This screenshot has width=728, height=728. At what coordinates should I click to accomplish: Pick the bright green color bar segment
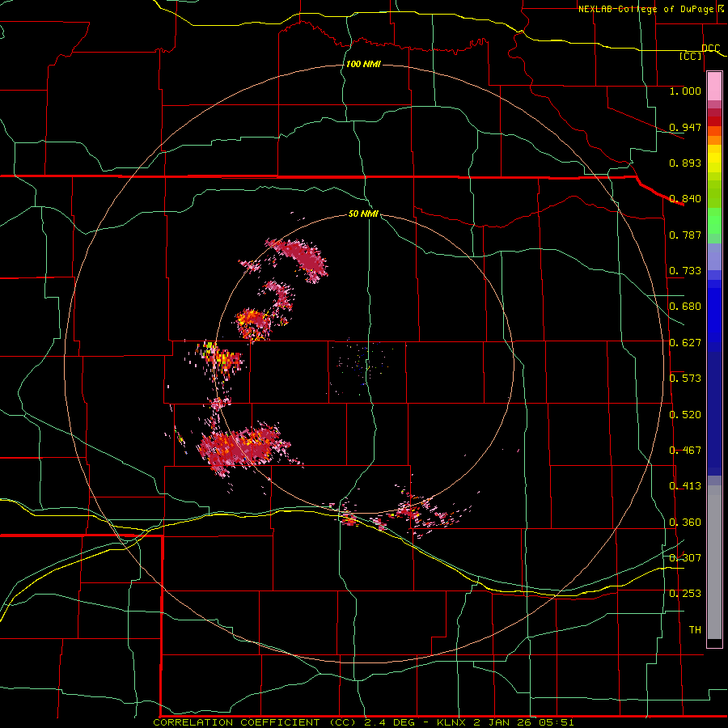(x=714, y=221)
